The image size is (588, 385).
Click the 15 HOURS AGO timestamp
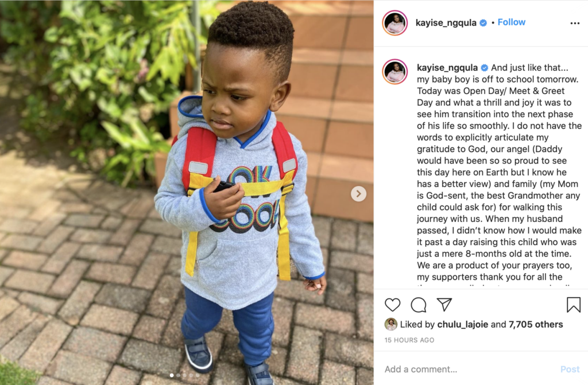pos(409,340)
